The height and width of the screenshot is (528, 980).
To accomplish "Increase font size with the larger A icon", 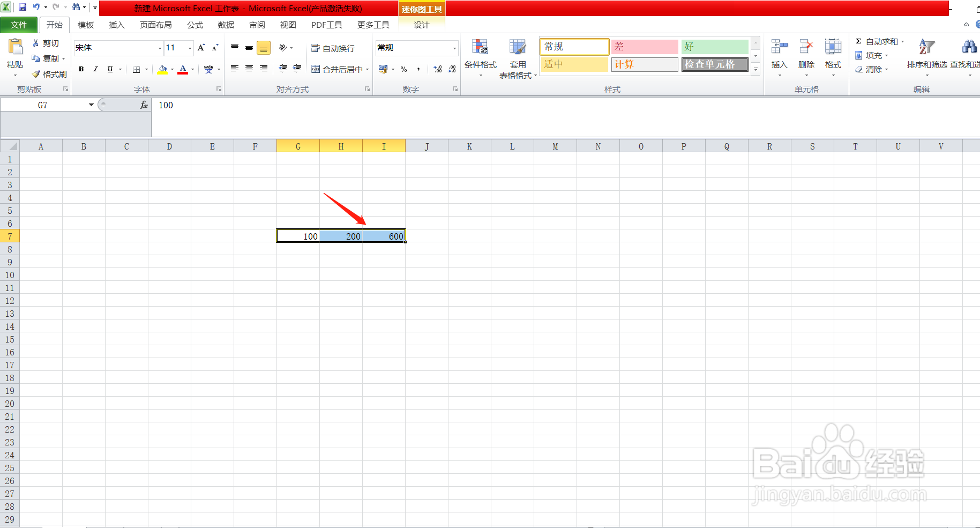I will point(201,48).
